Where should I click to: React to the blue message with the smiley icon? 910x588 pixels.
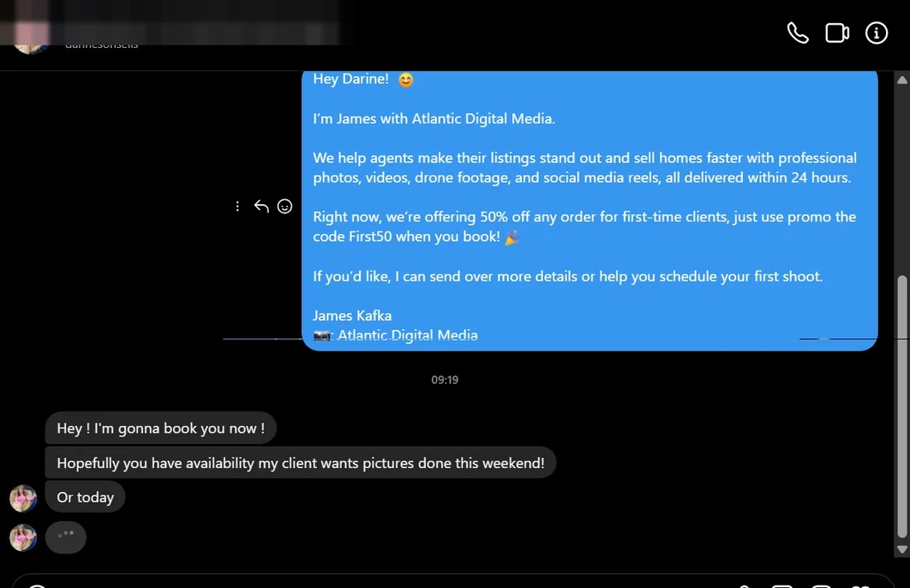(x=285, y=206)
